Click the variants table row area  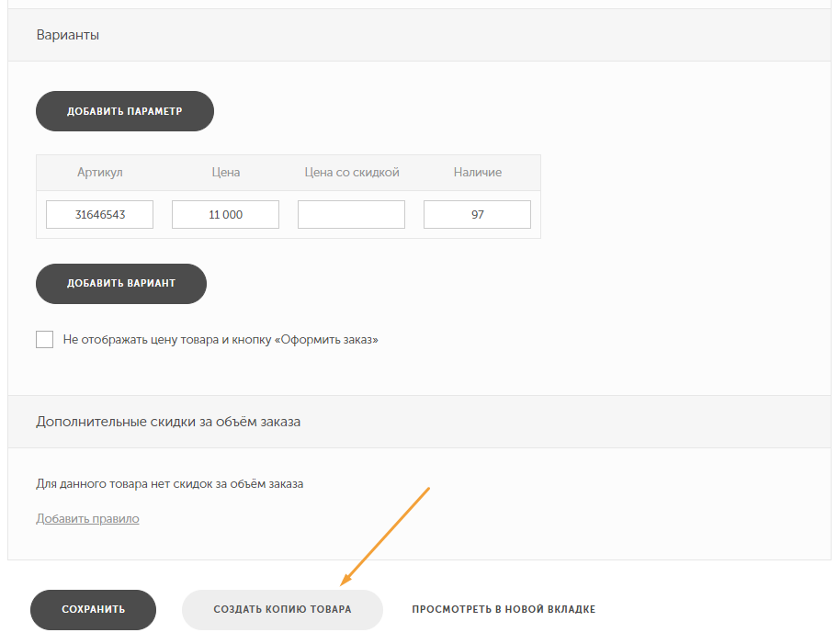pyautogui.click(x=289, y=214)
